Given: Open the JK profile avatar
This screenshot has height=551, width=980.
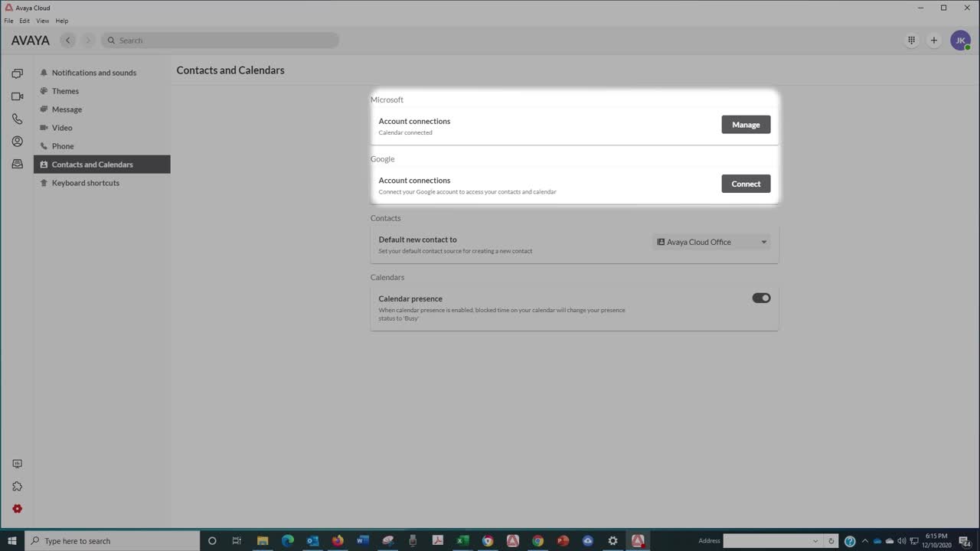Looking at the screenshot, I should [960, 41].
